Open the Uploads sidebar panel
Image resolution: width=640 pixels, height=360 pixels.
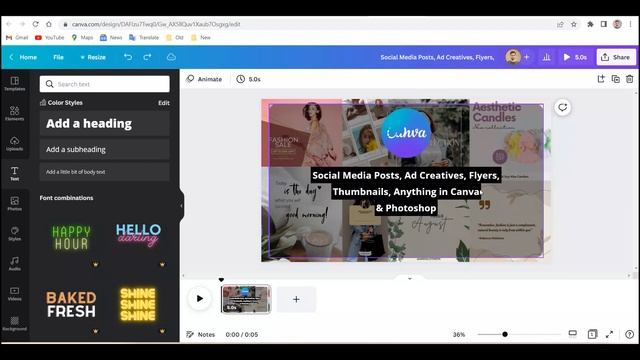[x=15, y=144]
